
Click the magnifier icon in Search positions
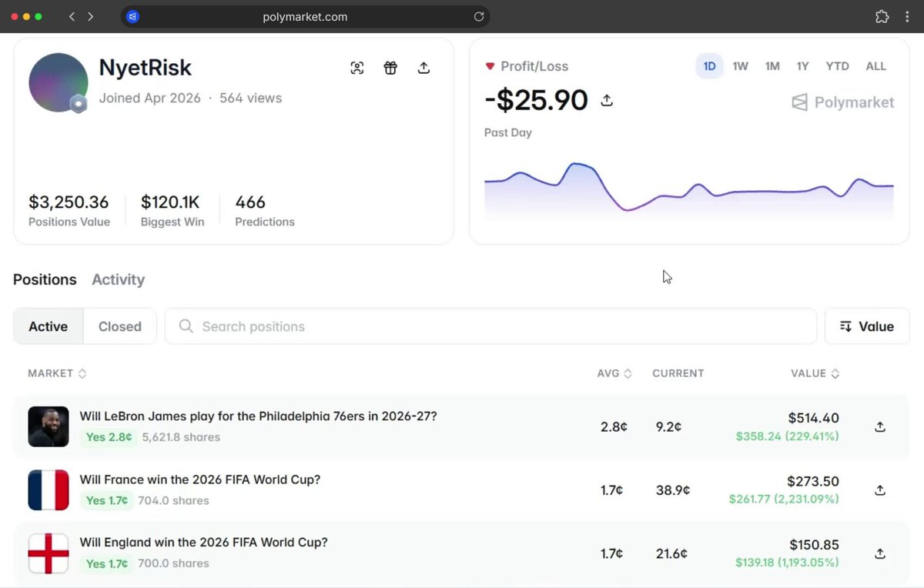tap(186, 326)
